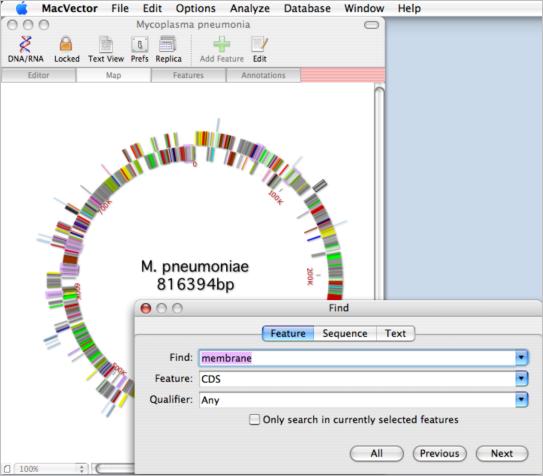Screen dimensions: 543x476
Task: Expand the Find field history dropdown
Action: coord(521,358)
